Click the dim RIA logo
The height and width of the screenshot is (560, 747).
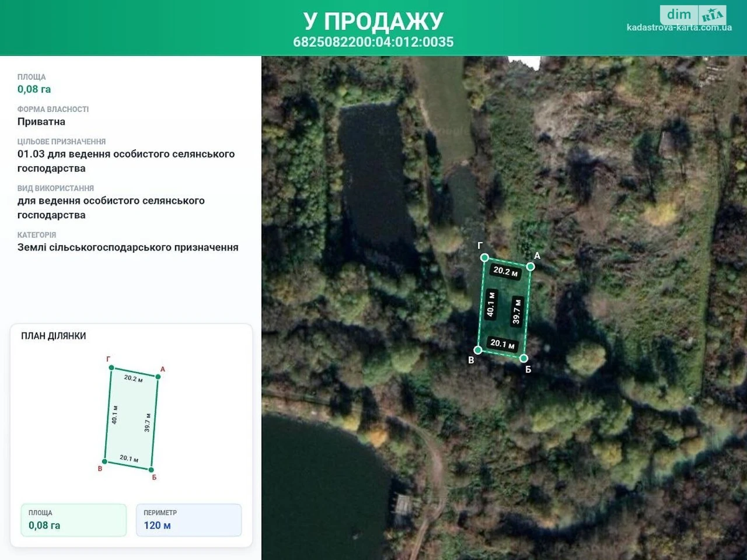point(693,15)
